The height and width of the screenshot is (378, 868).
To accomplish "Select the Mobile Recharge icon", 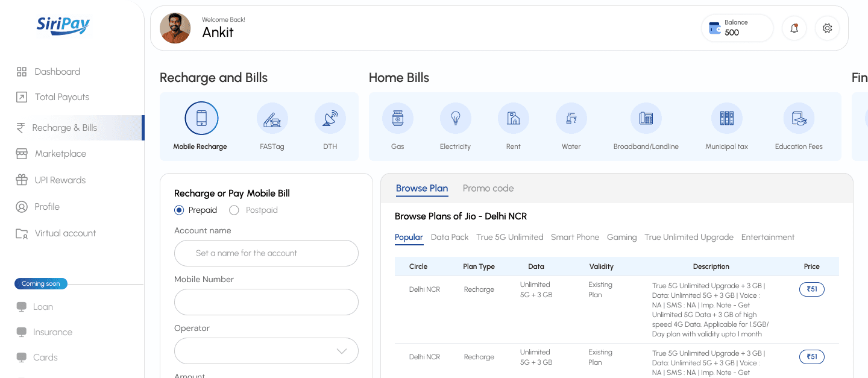I will (x=201, y=118).
